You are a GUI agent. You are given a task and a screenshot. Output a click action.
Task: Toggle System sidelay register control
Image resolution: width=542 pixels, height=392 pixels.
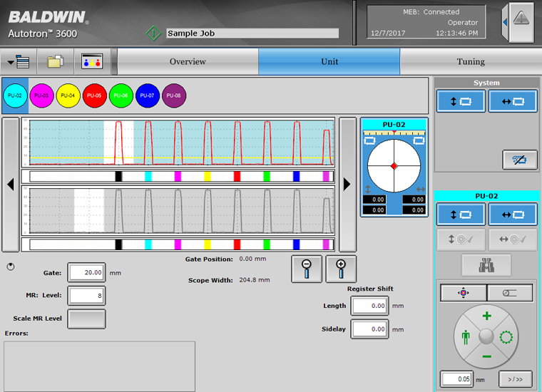click(x=513, y=101)
